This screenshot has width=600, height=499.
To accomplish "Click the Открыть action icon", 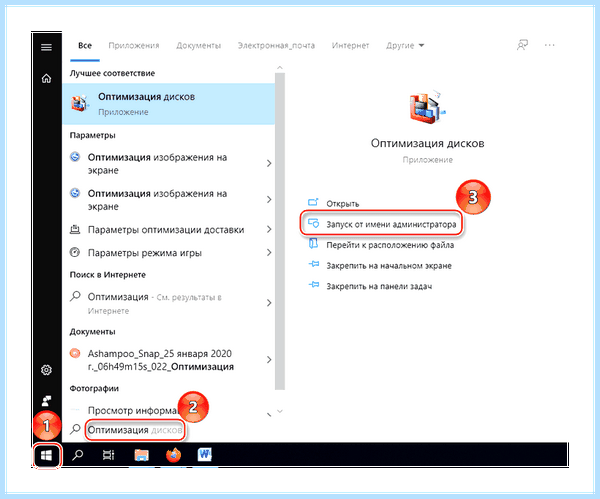I will point(313,203).
